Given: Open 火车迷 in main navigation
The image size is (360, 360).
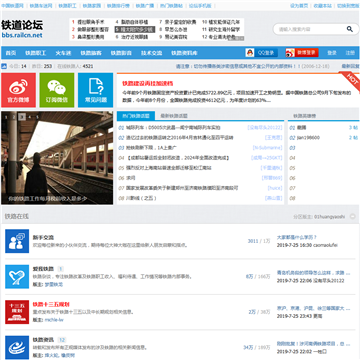Looking at the screenshot, I should pyautogui.click(x=63, y=53).
